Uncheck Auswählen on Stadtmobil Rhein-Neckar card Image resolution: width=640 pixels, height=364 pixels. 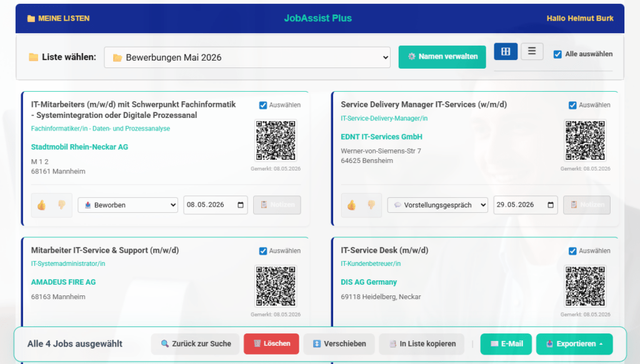pos(263,105)
